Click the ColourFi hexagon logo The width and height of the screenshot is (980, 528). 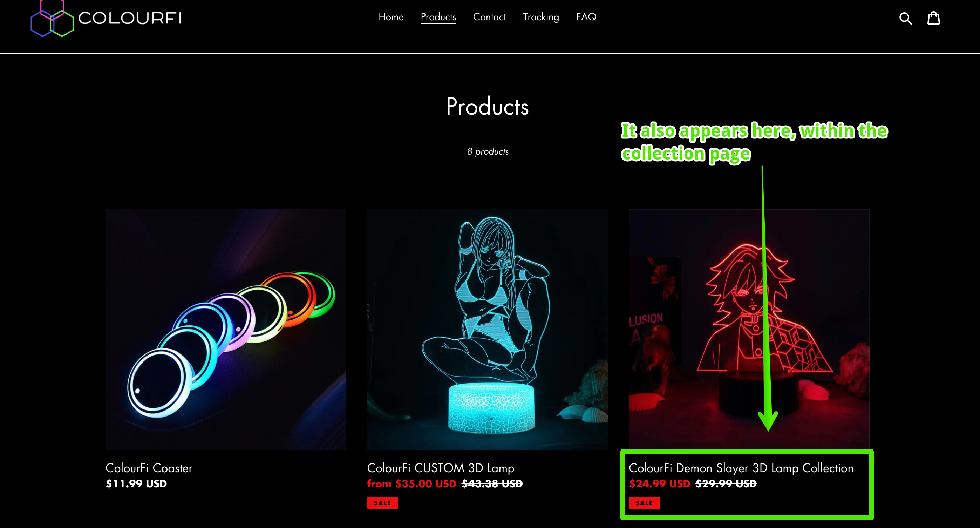pyautogui.click(x=52, y=18)
